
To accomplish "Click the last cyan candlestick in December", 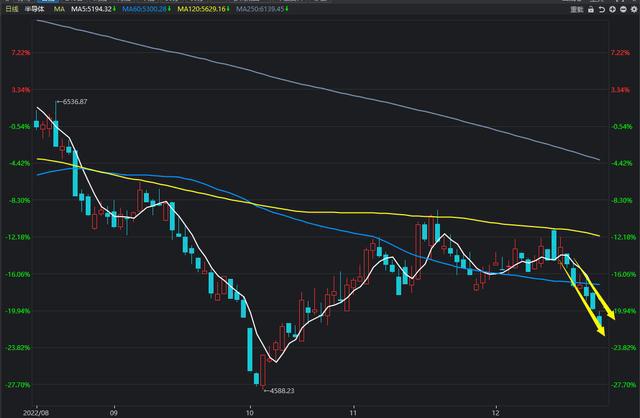I will point(600,320).
